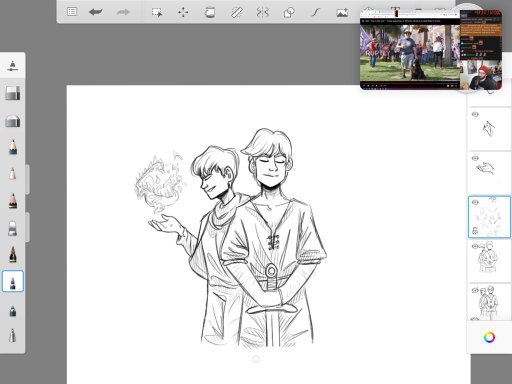Enable the symmetry tool

click(263, 13)
